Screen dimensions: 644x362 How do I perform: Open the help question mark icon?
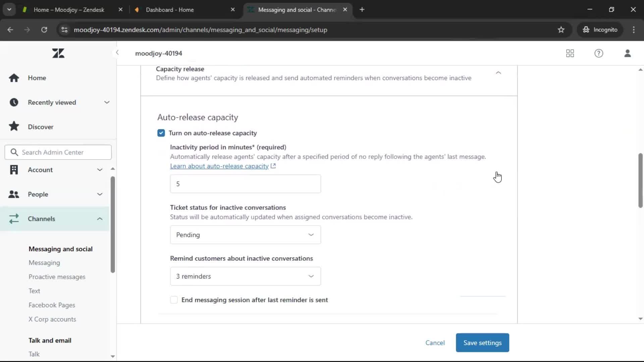pos(599,53)
